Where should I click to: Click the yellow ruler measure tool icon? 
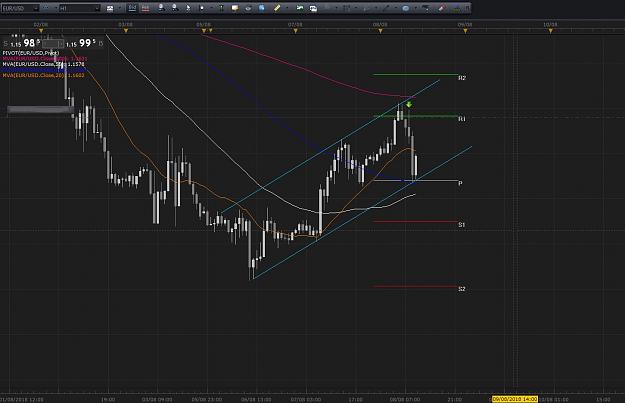(x=277, y=8)
